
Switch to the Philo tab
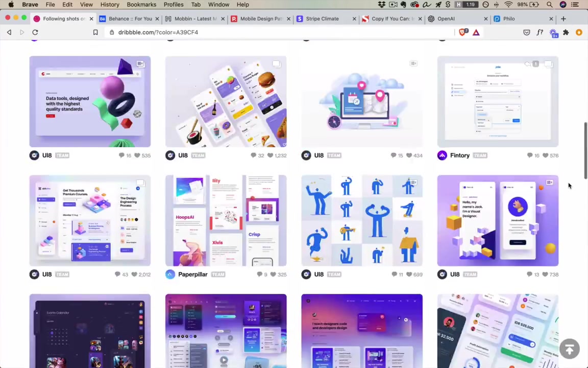point(523,19)
